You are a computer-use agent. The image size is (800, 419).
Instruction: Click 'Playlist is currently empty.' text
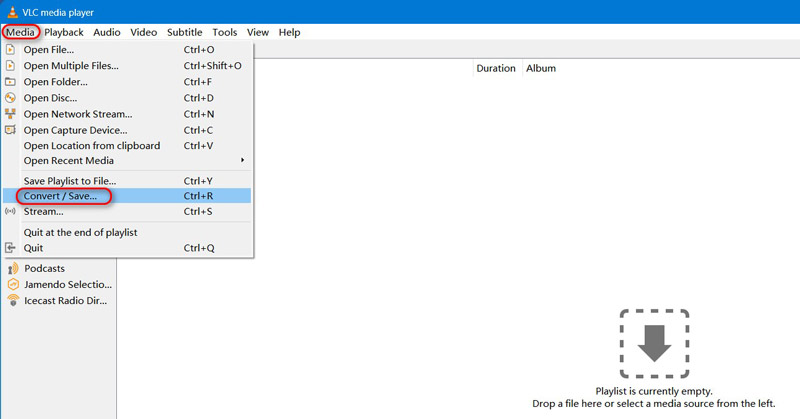[654, 391]
